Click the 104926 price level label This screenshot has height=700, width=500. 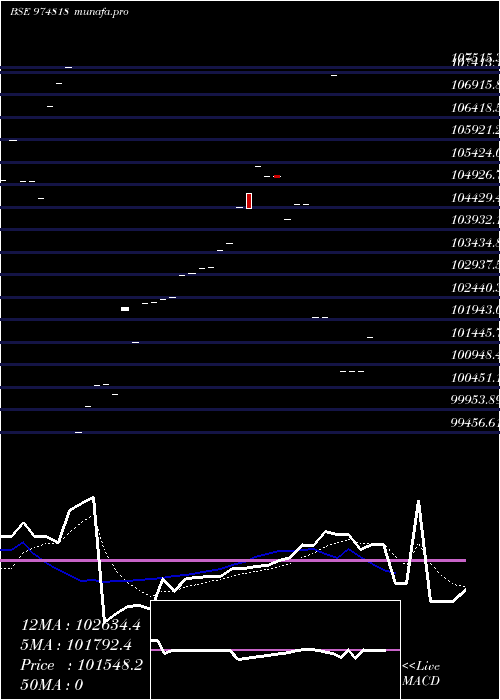coord(475,175)
